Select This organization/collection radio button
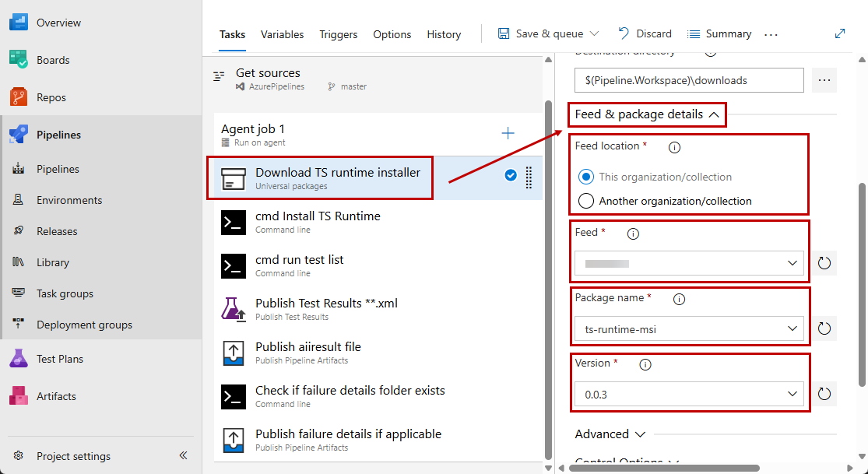Screen dimensions: 868x474 click(585, 177)
